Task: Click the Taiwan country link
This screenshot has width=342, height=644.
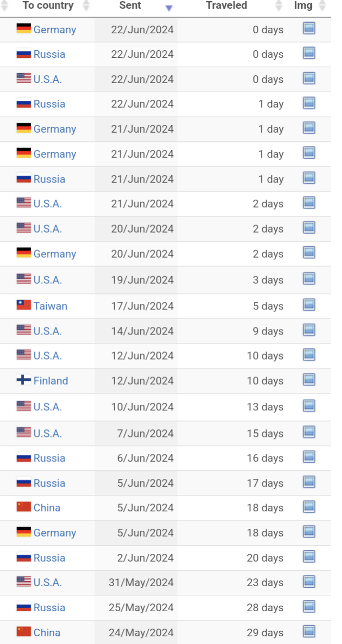Action: click(x=50, y=306)
